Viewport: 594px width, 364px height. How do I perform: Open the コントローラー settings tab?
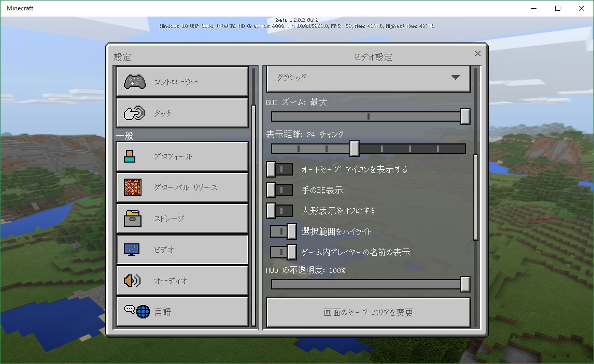tap(182, 82)
